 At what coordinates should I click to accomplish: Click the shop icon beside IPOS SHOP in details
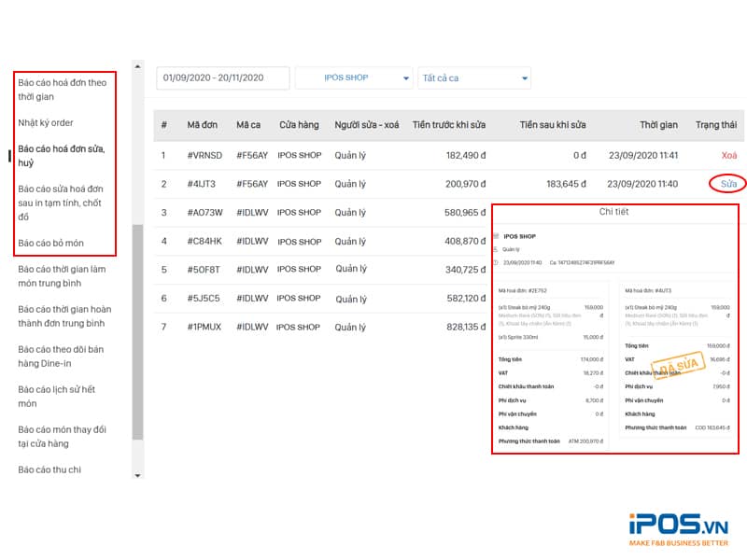496,237
